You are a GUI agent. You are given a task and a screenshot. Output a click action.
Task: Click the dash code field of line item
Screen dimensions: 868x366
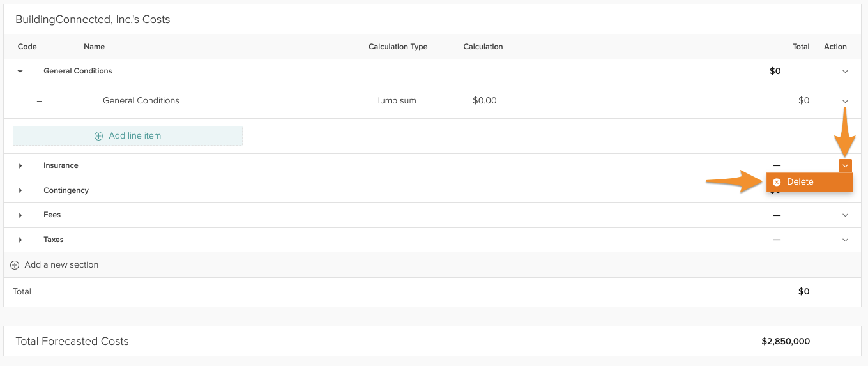pos(40,101)
